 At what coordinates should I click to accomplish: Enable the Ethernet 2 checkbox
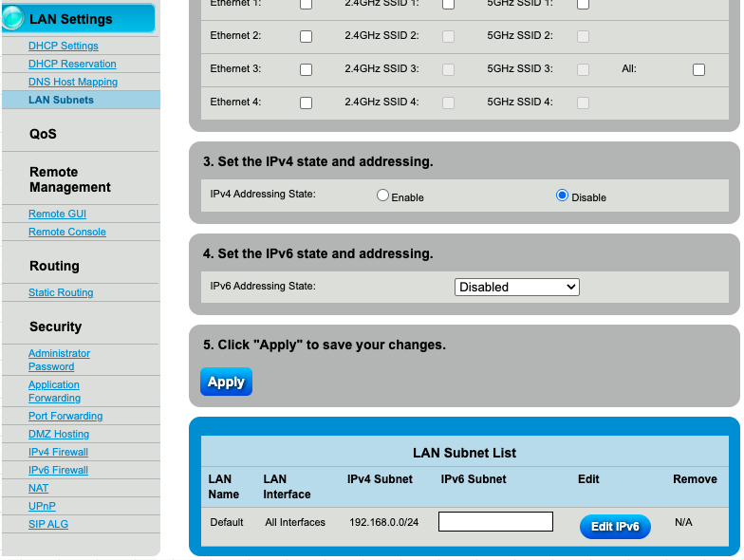[306, 37]
